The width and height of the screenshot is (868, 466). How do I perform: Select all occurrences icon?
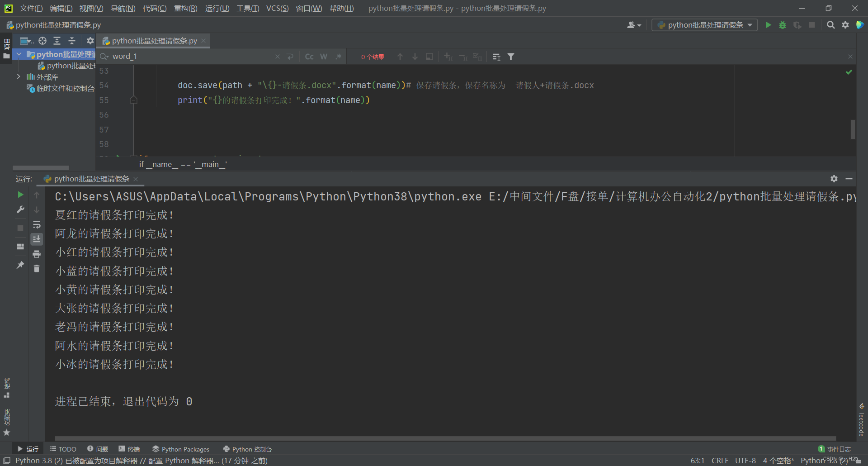pyautogui.click(x=477, y=57)
